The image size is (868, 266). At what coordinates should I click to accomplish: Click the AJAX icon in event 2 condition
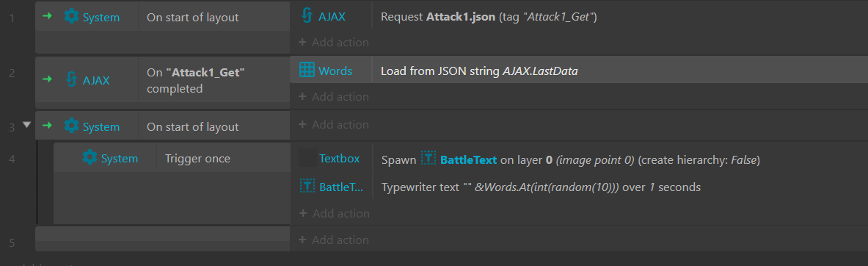[71, 80]
